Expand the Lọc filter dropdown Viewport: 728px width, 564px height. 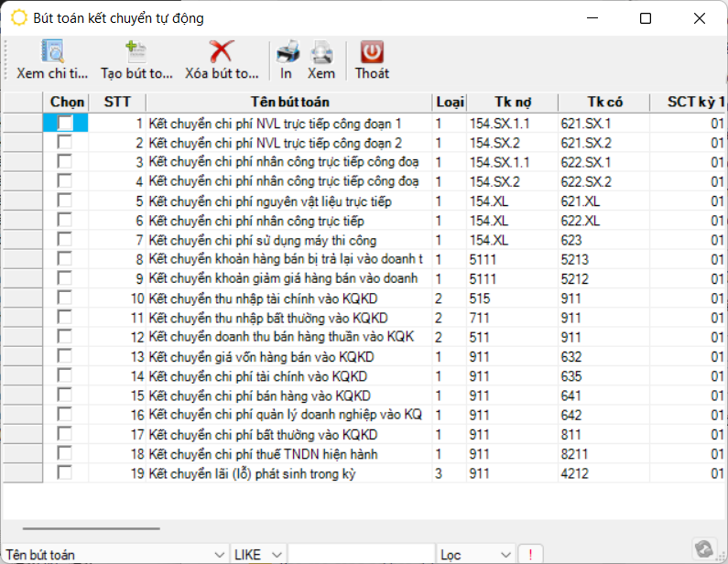(505, 555)
